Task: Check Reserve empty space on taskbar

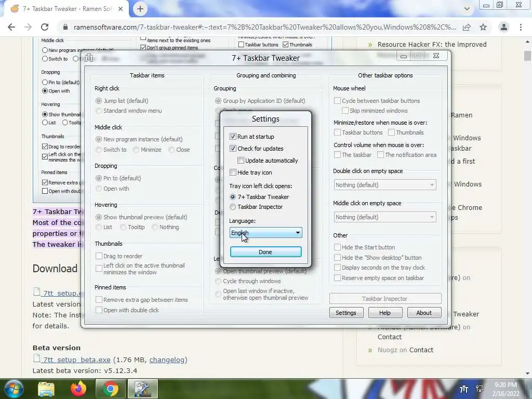Action: 337,278
